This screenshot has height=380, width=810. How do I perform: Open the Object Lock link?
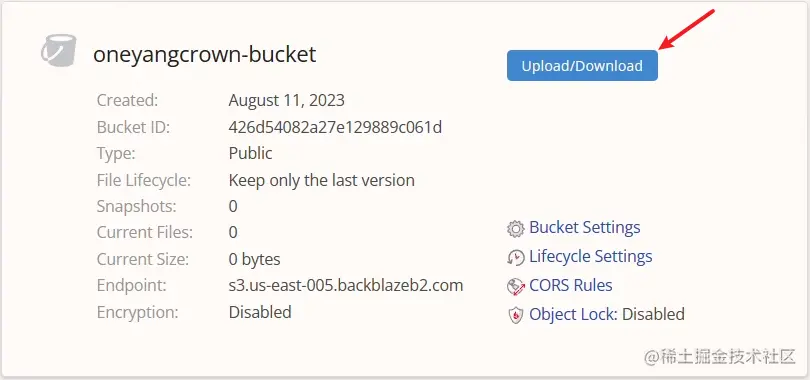coord(573,314)
